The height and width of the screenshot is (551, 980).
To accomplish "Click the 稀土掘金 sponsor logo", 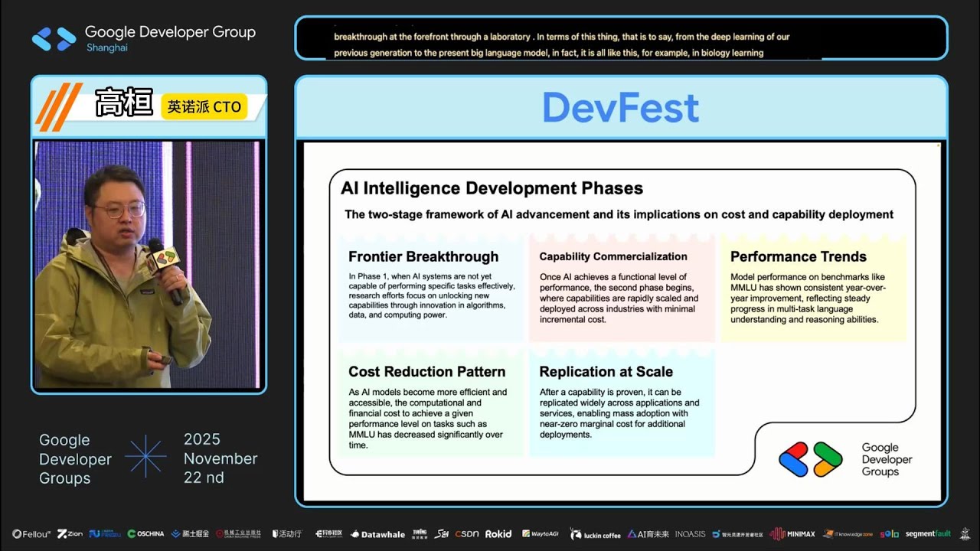I will tap(190, 534).
